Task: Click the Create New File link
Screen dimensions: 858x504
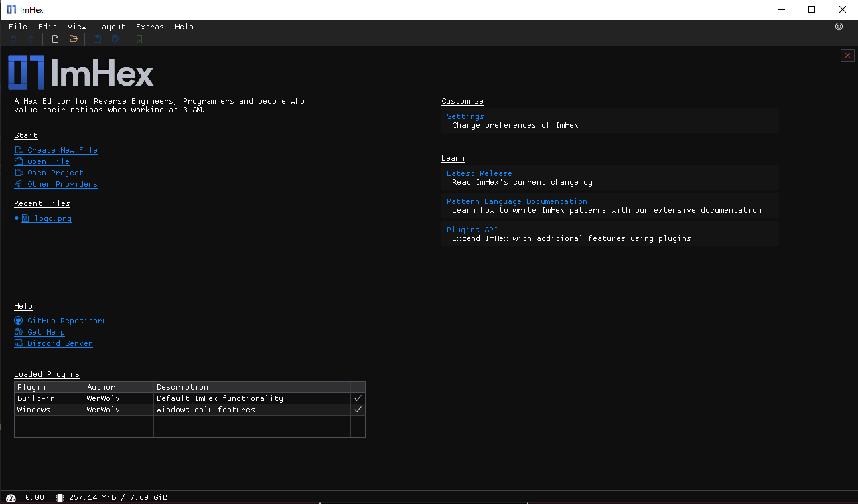Action: (x=62, y=150)
